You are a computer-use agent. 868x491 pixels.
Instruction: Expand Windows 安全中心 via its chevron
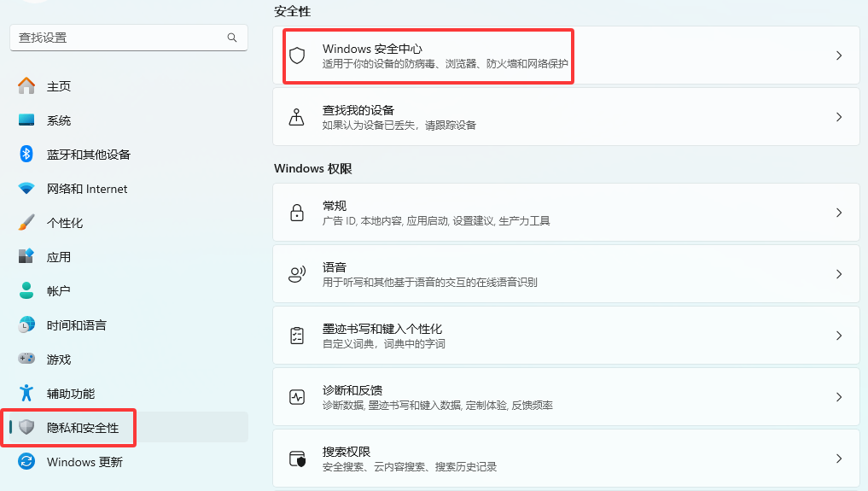(839, 56)
